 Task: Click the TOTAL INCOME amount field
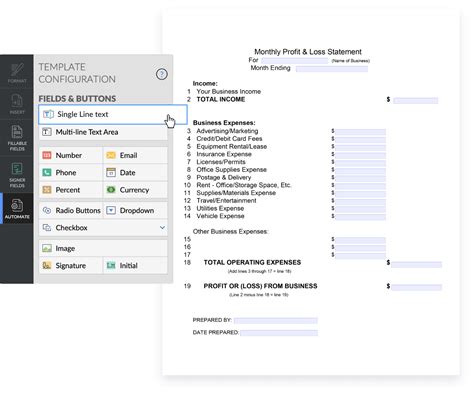pyautogui.click(x=416, y=100)
